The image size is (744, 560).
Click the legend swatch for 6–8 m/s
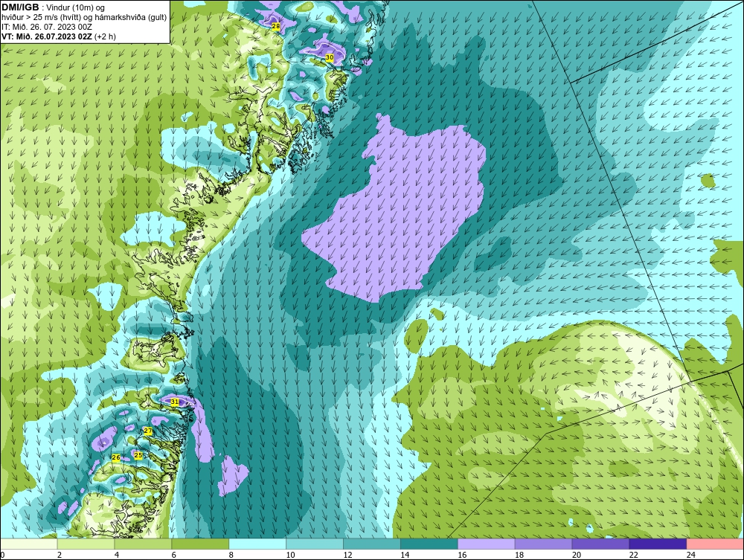coord(200,544)
